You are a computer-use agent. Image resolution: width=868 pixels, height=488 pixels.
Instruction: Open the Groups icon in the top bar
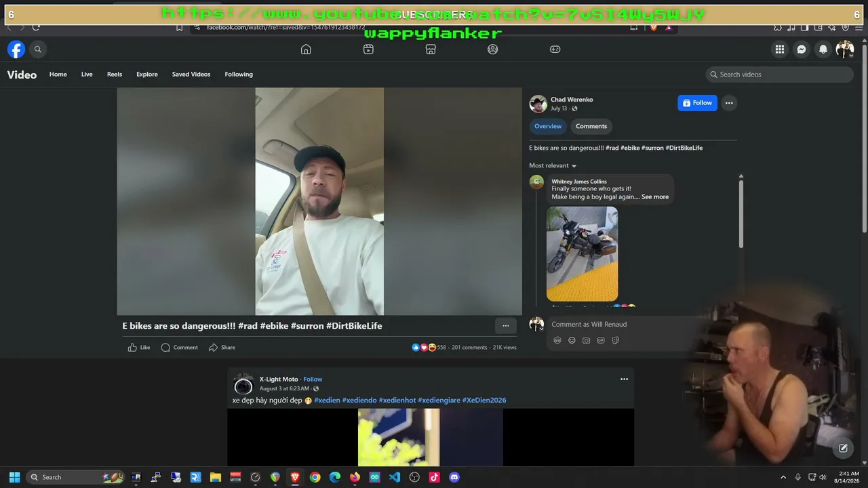(x=493, y=49)
